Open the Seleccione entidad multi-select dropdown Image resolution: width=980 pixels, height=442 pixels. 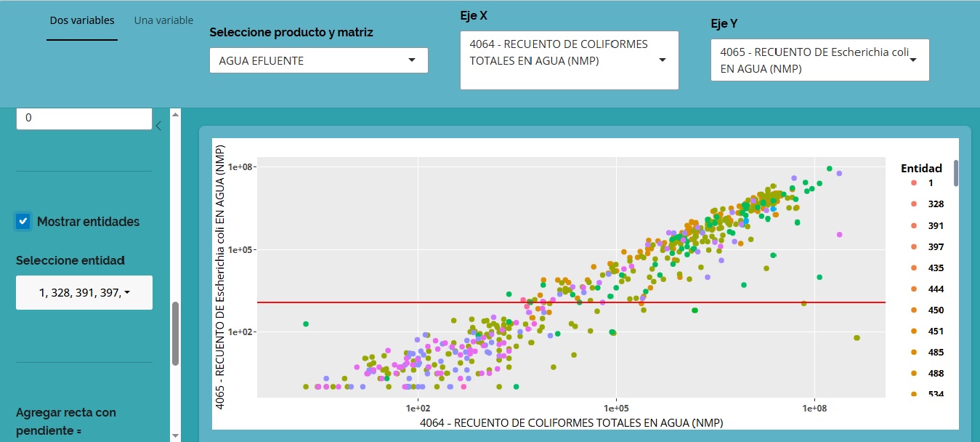coord(84,292)
